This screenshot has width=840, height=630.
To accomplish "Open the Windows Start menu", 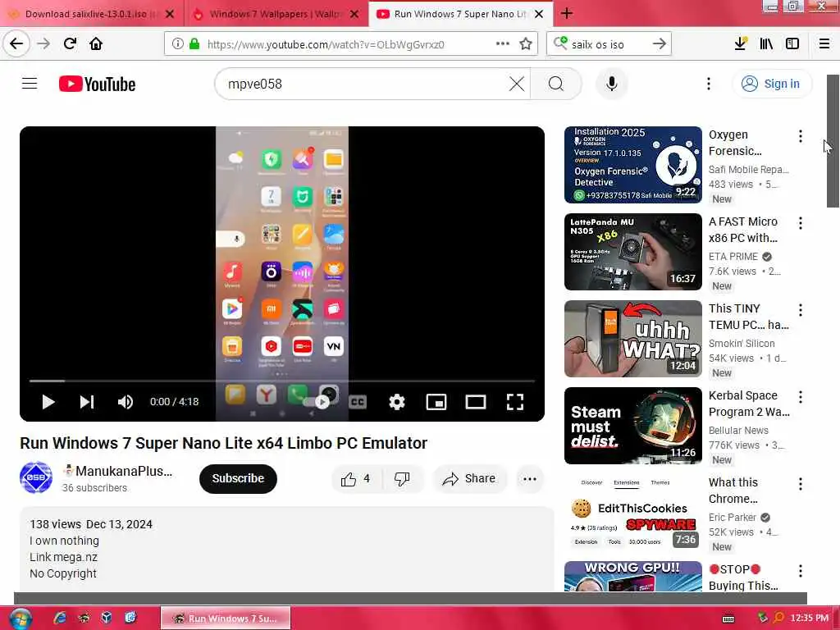I will tap(21, 619).
